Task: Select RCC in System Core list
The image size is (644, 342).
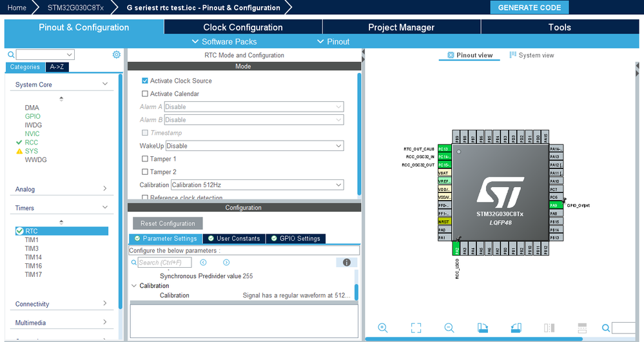Action: coord(31,142)
